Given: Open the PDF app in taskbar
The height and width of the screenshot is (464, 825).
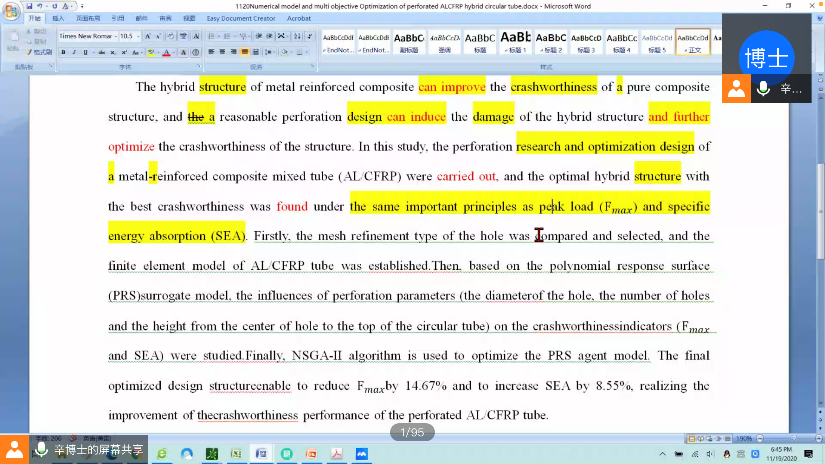Looking at the screenshot, I should [x=336, y=454].
